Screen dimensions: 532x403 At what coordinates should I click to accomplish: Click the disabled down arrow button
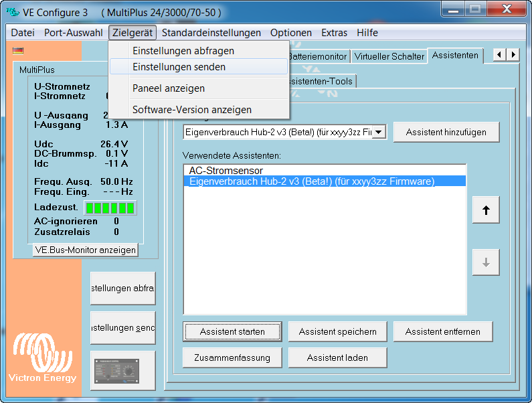click(x=486, y=263)
